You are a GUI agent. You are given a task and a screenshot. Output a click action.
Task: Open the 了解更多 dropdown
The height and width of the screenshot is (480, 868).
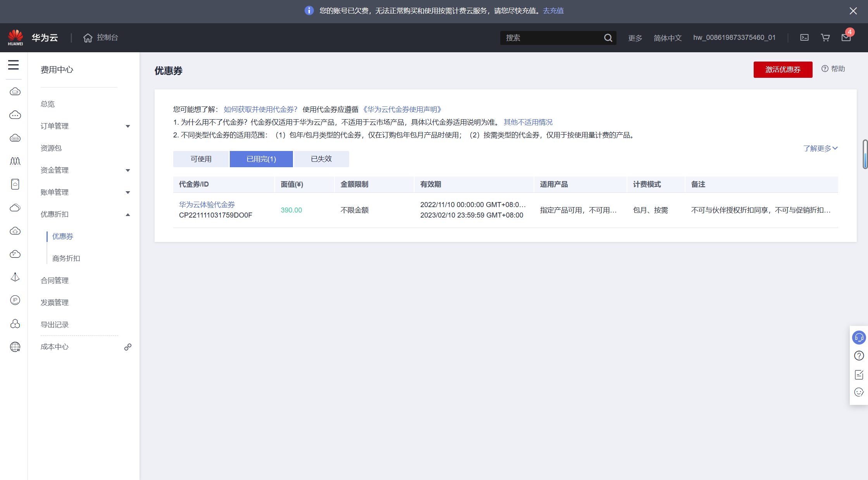[x=820, y=148]
